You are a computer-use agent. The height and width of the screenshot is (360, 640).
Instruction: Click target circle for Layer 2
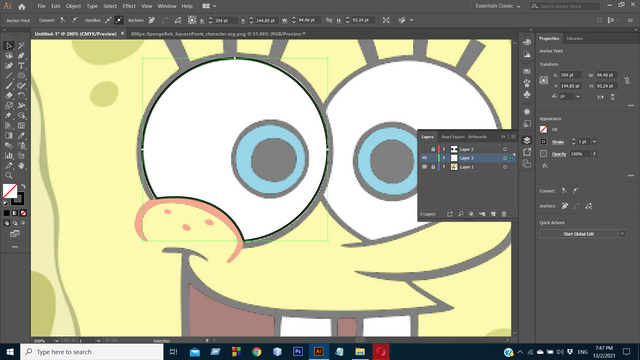505,149
